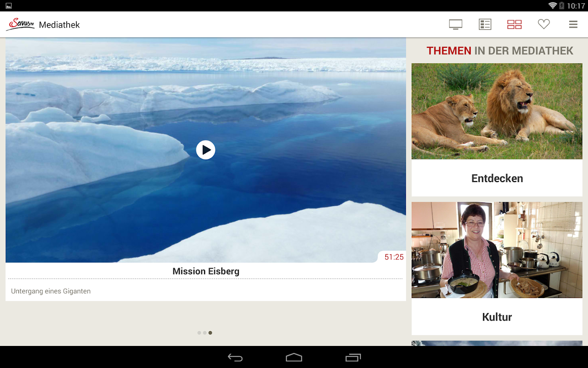588x368 pixels.
Task: Open the recent apps switcher
Action: (353, 357)
